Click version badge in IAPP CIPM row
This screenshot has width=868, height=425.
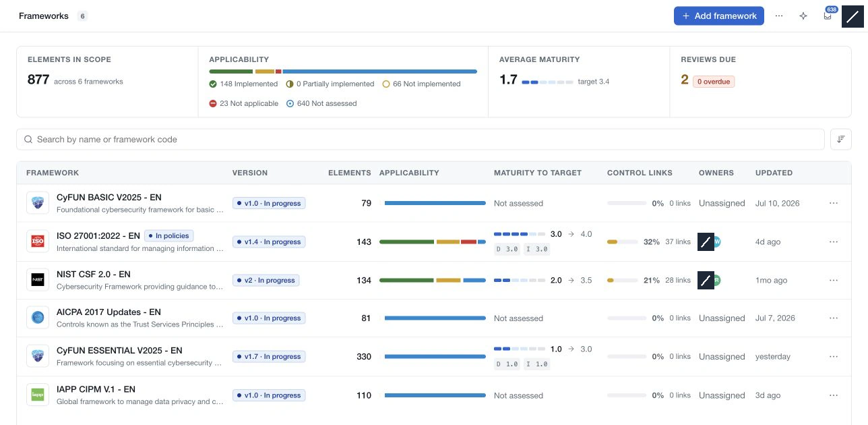269,395
